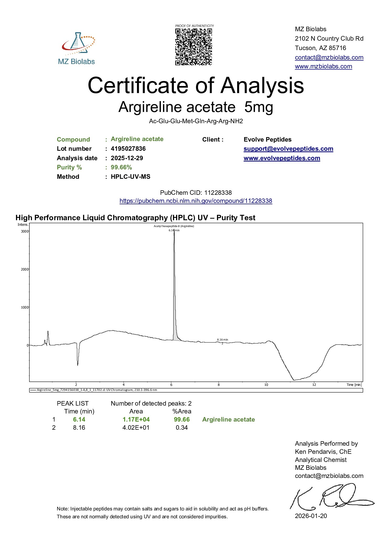Image resolution: width=392 pixels, height=555 pixels.
Task: Click the support@evolvepeptides.com email link
Action: click(x=288, y=149)
